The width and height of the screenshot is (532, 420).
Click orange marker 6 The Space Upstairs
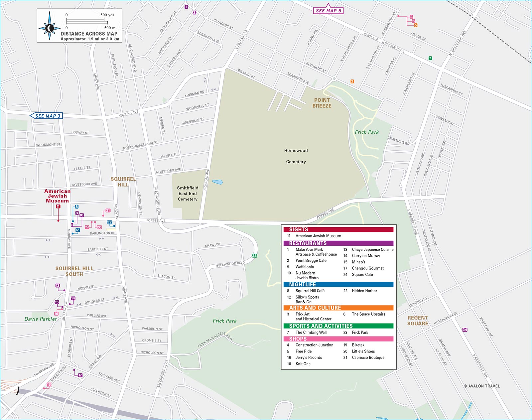point(416,25)
